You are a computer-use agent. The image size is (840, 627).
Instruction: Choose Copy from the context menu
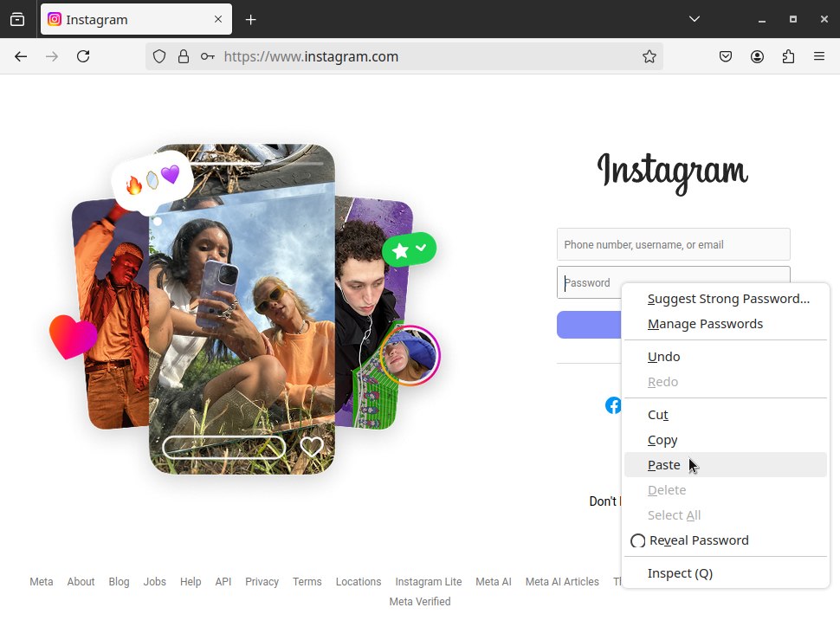tap(726, 440)
